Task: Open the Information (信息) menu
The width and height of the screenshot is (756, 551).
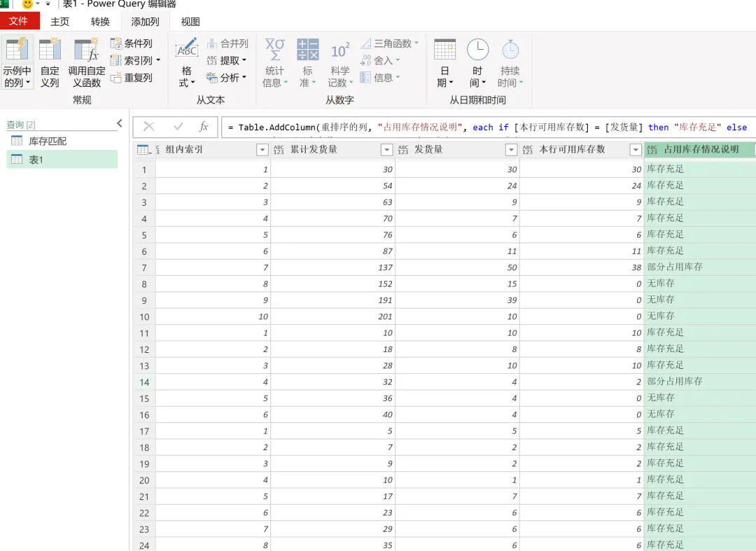Action: pyautogui.click(x=380, y=77)
